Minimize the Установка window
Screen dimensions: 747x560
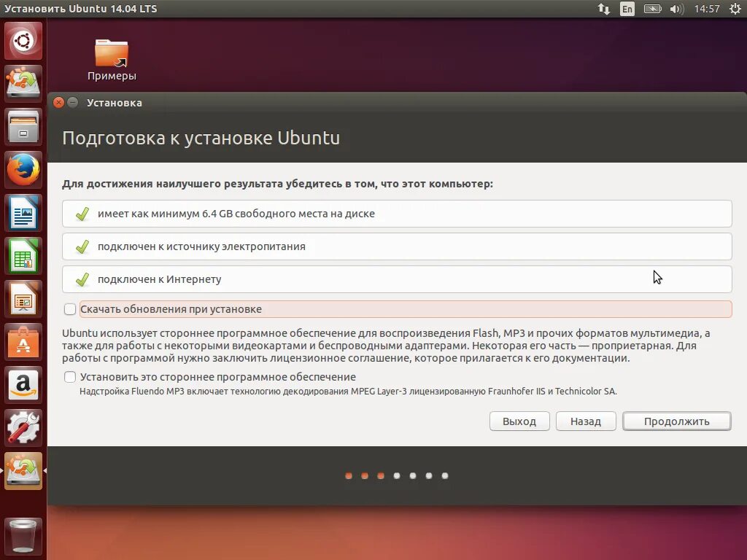73,102
